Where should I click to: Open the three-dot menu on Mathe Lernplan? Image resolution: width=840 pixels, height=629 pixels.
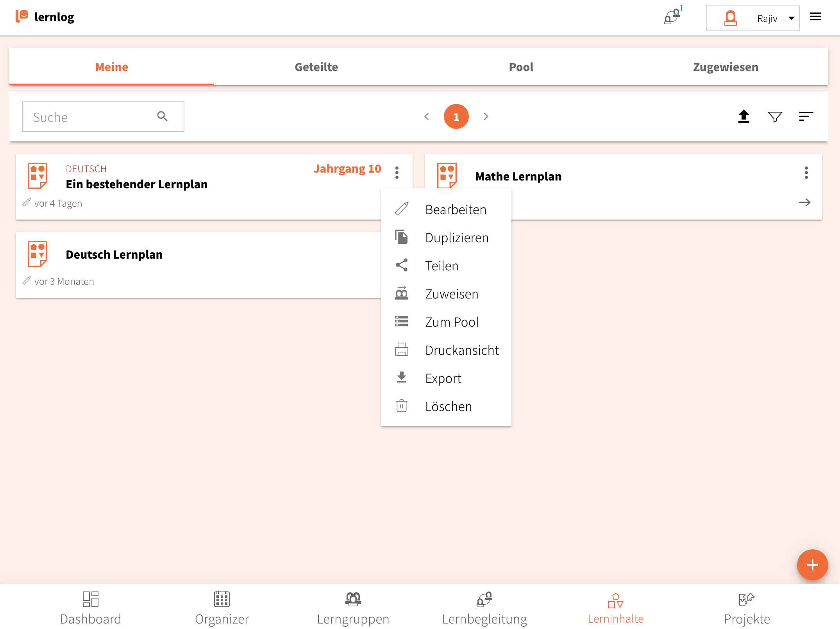point(806,173)
